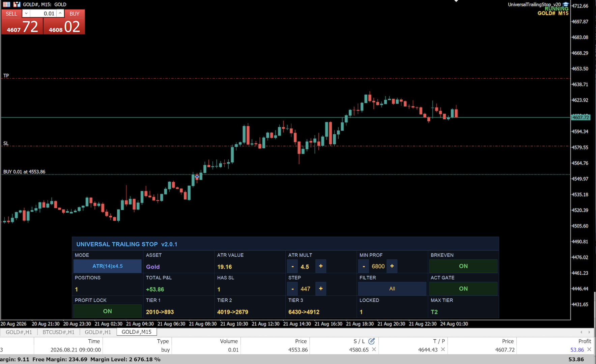Toggle PROFIT LOCK ON switch
Viewport: 596px width, 364px height.
tap(107, 311)
